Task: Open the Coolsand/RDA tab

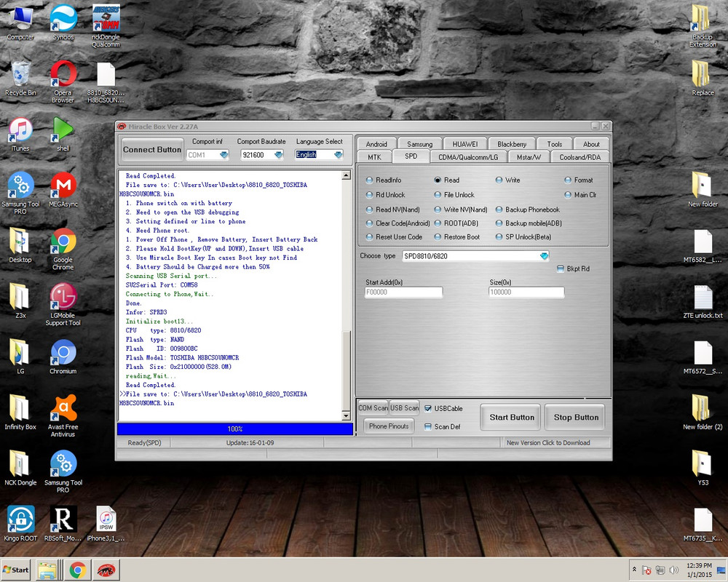Action: [x=580, y=157]
